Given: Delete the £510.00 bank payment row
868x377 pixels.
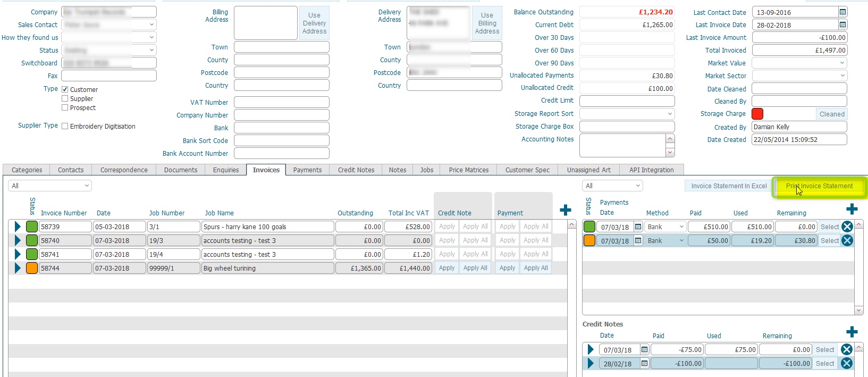Looking at the screenshot, I should [x=847, y=227].
